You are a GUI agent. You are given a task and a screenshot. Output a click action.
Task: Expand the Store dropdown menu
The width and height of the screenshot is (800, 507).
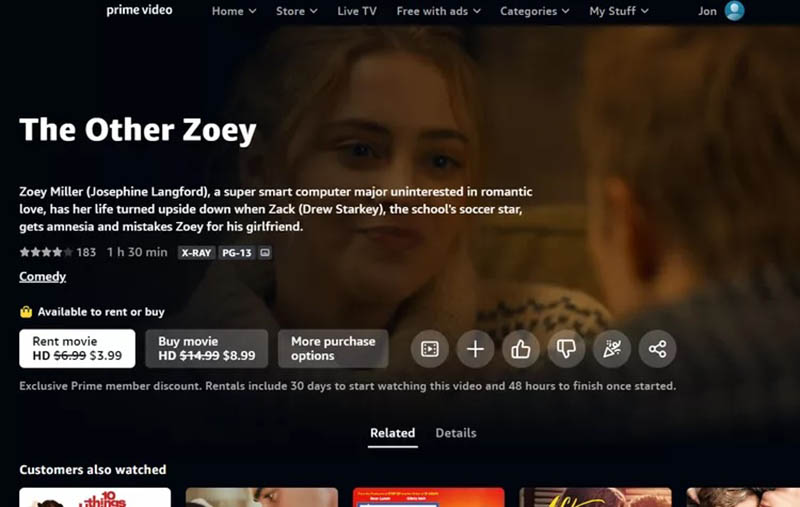tap(296, 11)
